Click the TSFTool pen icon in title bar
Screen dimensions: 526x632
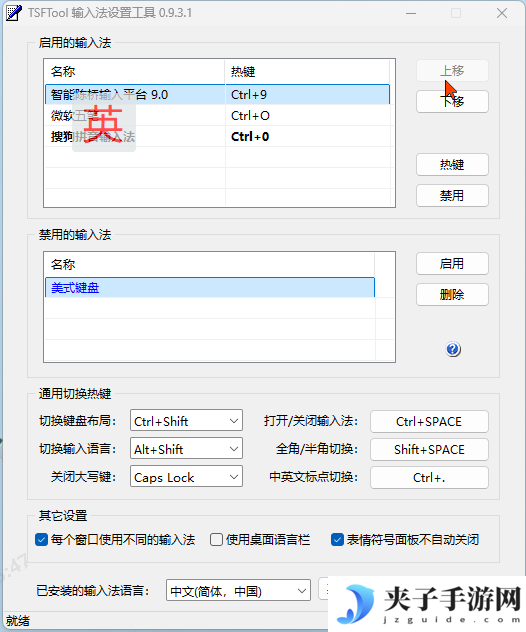point(14,13)
